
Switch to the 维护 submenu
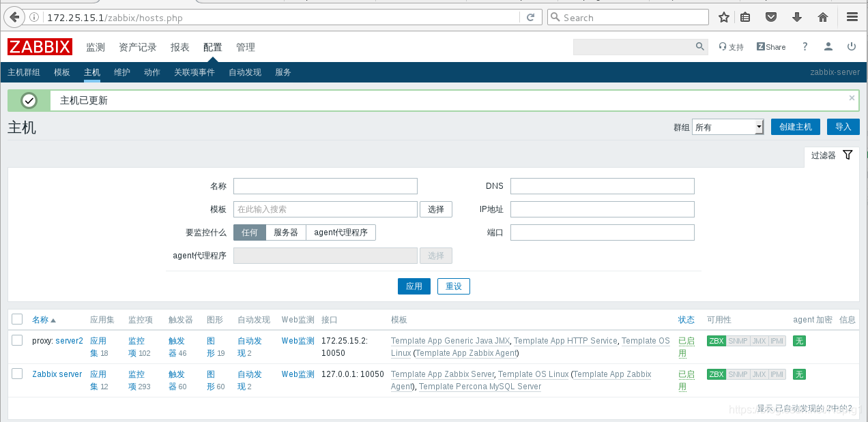tap(122, 72)
